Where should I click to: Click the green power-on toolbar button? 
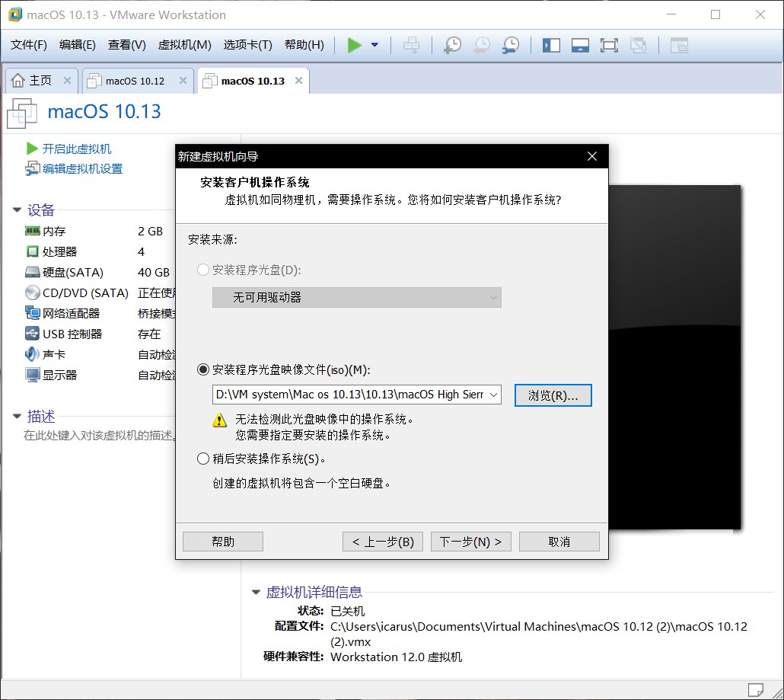click(355, 45)
